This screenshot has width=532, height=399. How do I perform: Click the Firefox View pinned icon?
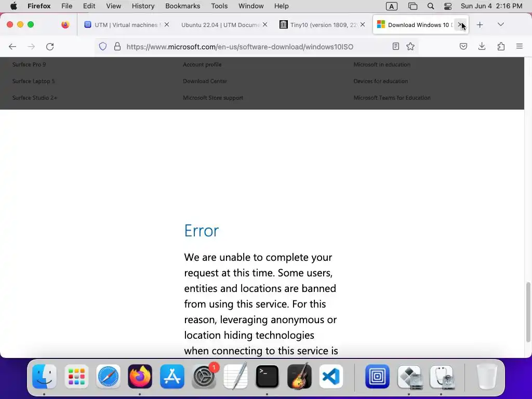(x=65, y=24)
